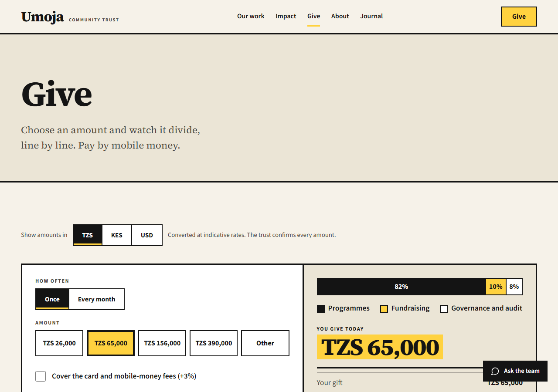The image size is (558, 392).
Task: Switch giving frequency to Every month
Action: 97,299
